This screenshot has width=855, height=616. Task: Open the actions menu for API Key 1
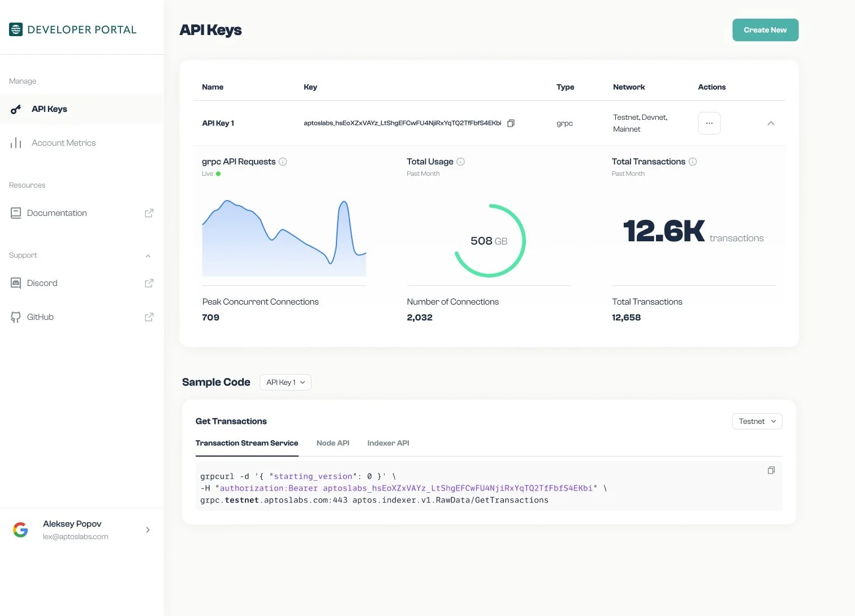tap(709, 123)
